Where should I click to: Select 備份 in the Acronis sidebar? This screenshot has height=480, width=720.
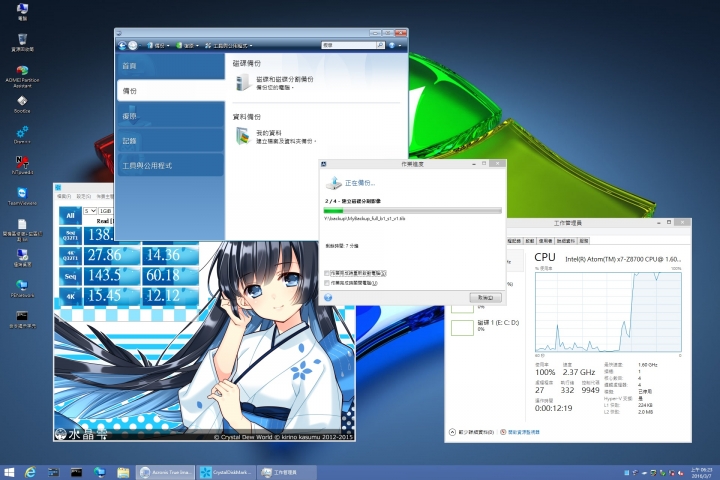pyautogui.click(x=170, y=90)
